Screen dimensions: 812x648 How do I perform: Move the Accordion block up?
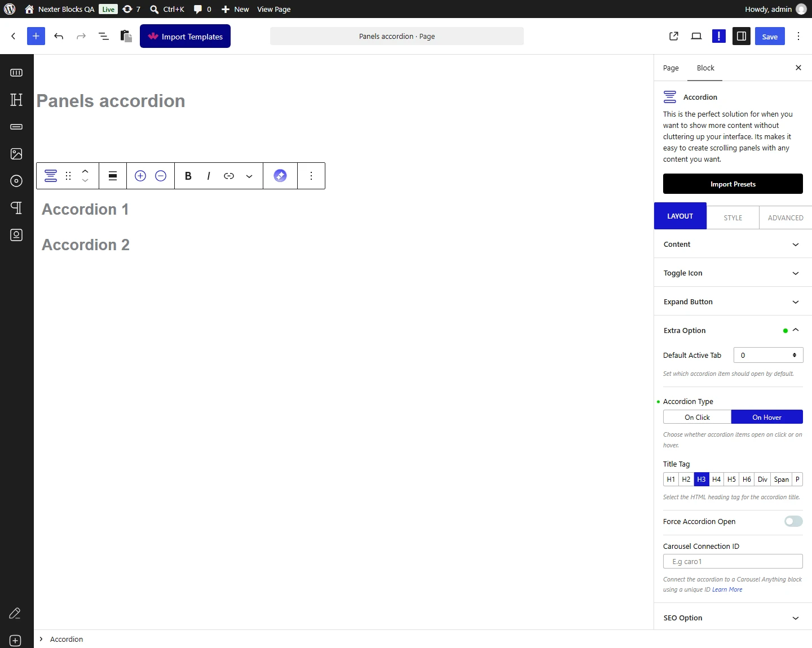tap(85, 171)
